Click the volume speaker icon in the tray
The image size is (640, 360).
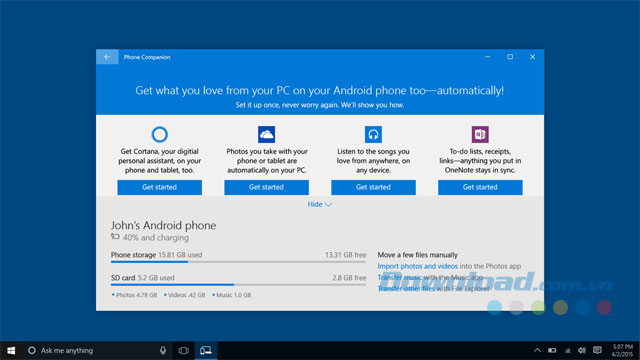[582, 350]
